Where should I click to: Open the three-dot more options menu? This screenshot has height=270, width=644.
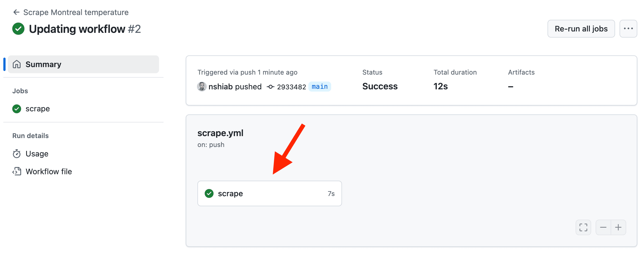point(628,29)
